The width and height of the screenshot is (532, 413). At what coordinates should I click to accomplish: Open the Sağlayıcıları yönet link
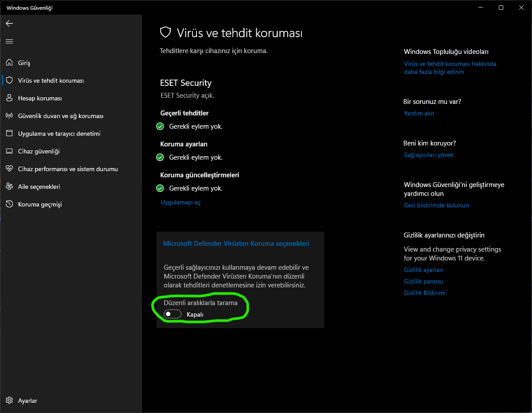tap(428, 155)
